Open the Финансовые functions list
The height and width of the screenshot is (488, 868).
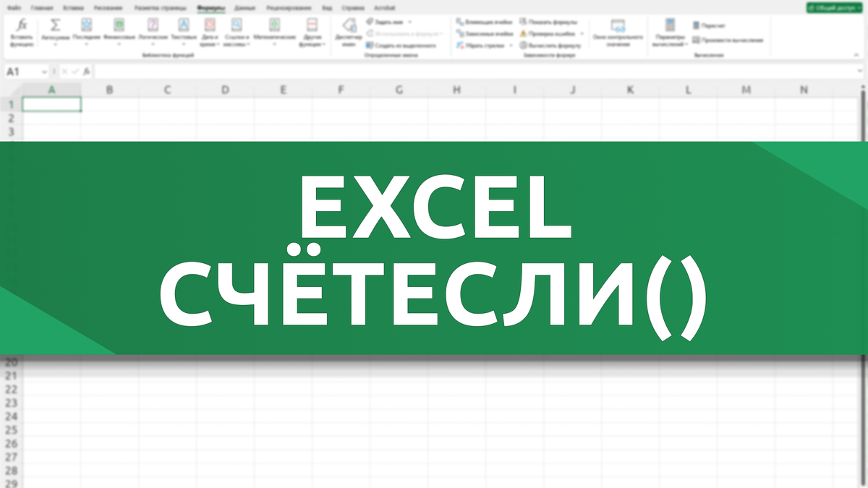[118, 33]
